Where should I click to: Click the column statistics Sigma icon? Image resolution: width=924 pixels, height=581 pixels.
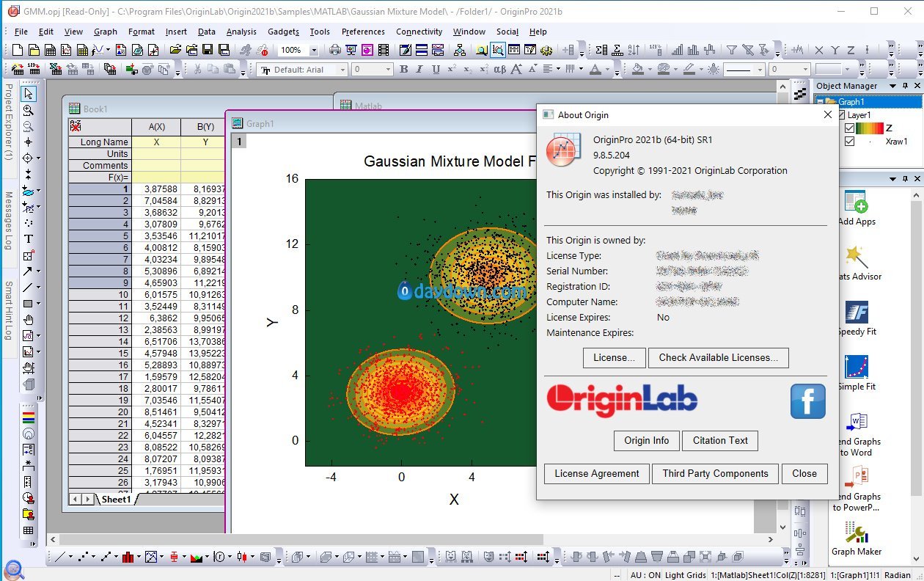(601, 50)
